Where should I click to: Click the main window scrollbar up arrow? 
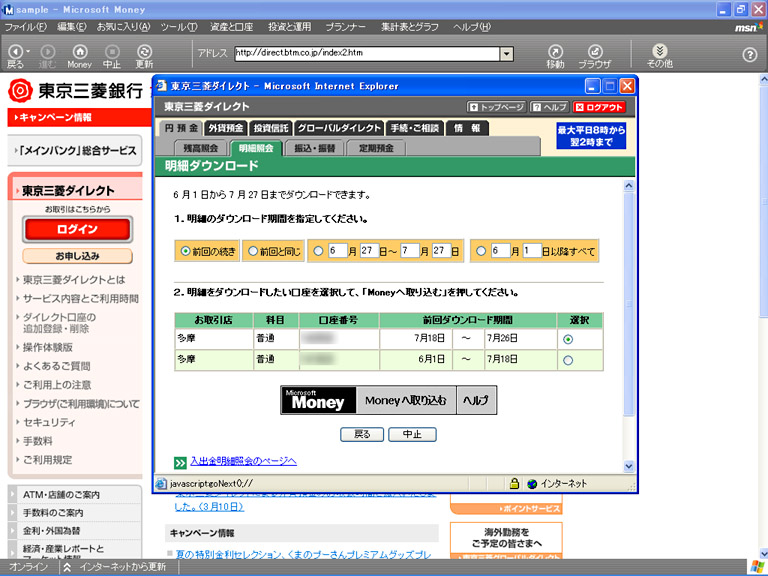(763, 79)
